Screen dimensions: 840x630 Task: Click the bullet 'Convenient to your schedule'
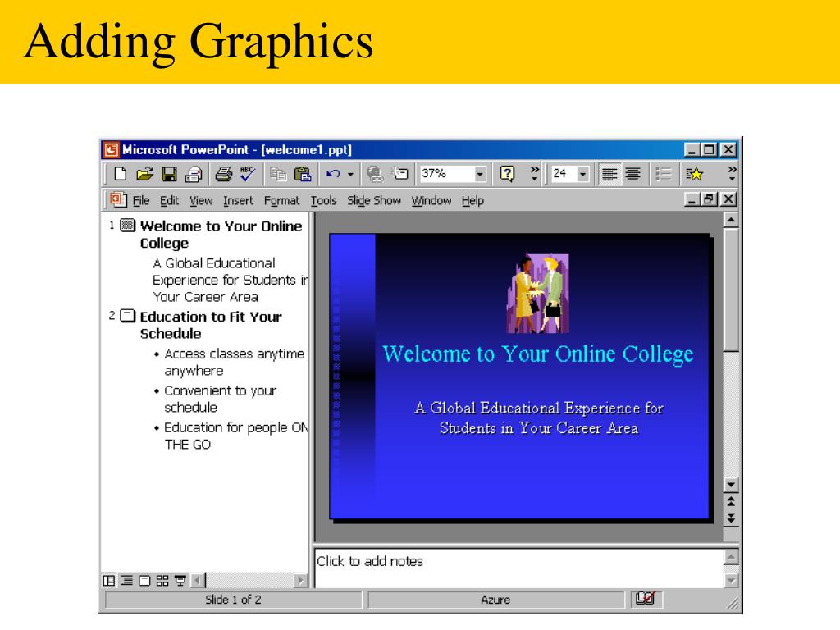pyautogui.click(x=220, y=399)
